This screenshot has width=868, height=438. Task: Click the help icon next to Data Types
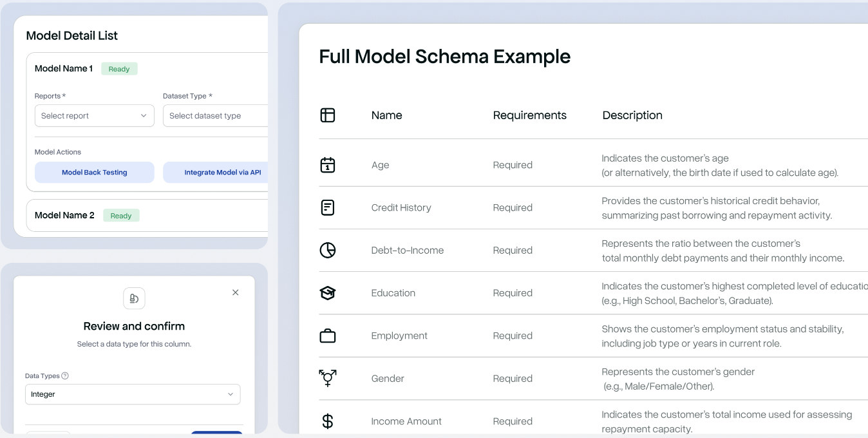pos(65,376)
